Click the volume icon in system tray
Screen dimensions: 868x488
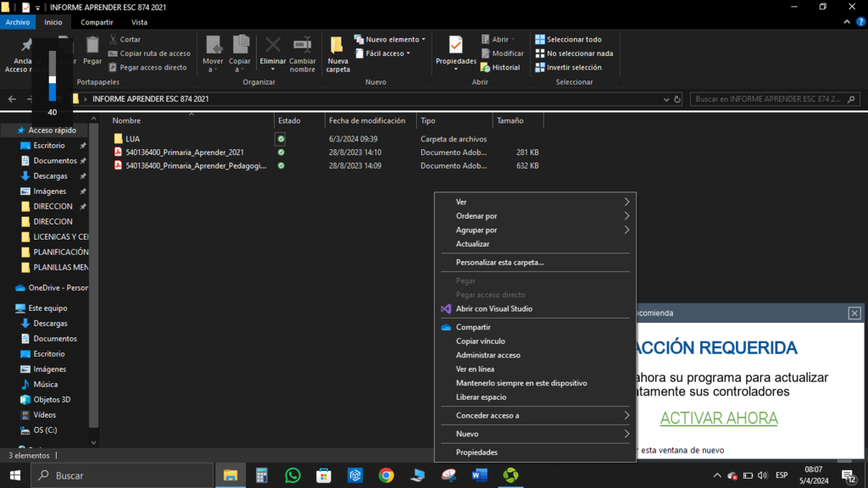point(763,475)
